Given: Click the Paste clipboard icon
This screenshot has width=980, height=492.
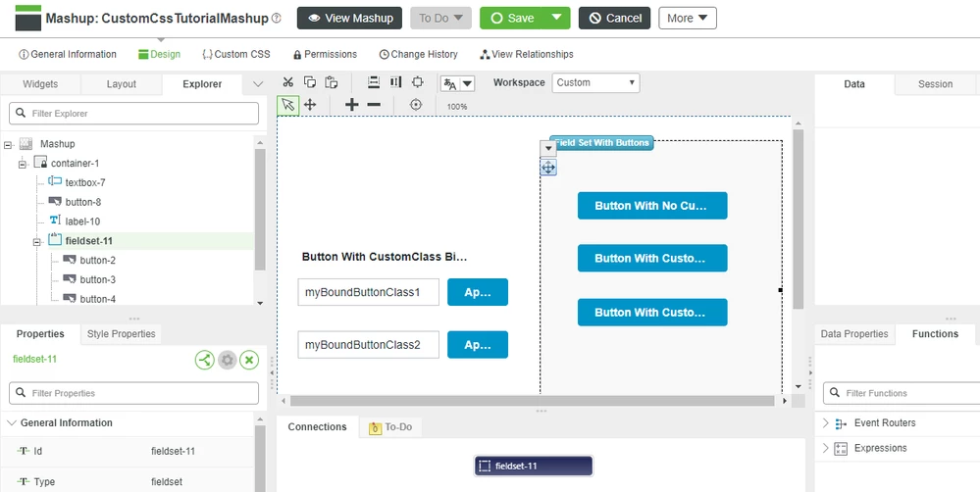Looking at the screenshot, I should (332, 82).
